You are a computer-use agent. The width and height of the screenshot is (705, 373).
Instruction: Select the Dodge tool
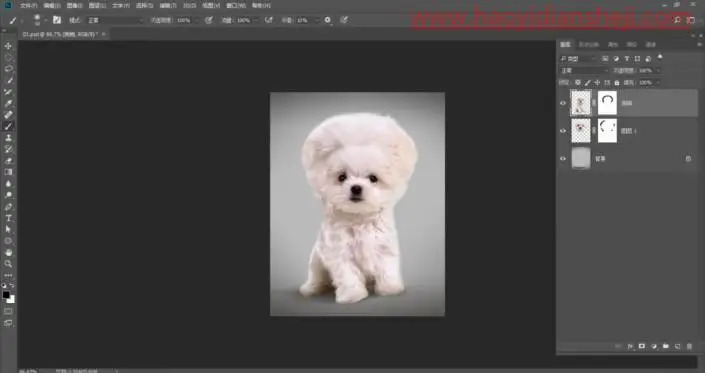click(x=8, y=195)
